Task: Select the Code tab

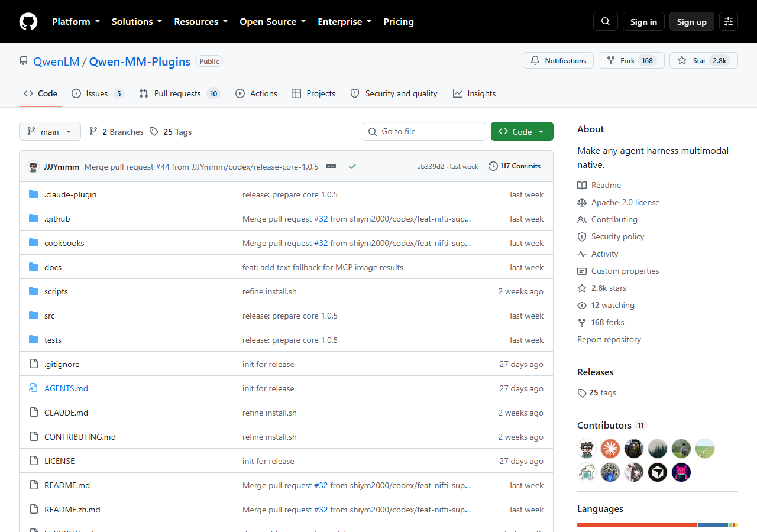Action: click(x=40, y=93)
